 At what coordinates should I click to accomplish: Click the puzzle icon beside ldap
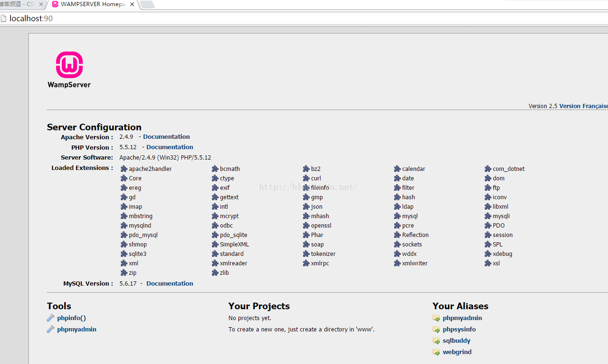point(397,206)
